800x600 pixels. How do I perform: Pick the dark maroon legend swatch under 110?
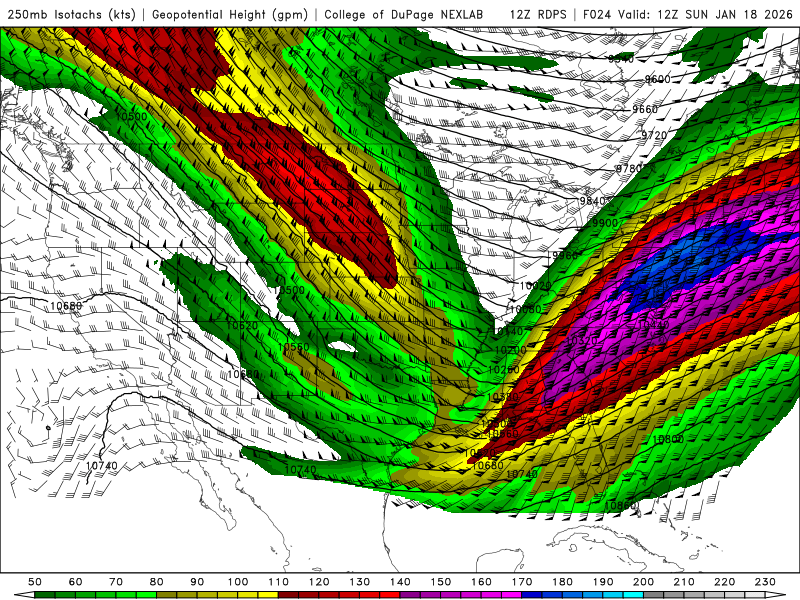pyautogui.click(x=289, y=595)
